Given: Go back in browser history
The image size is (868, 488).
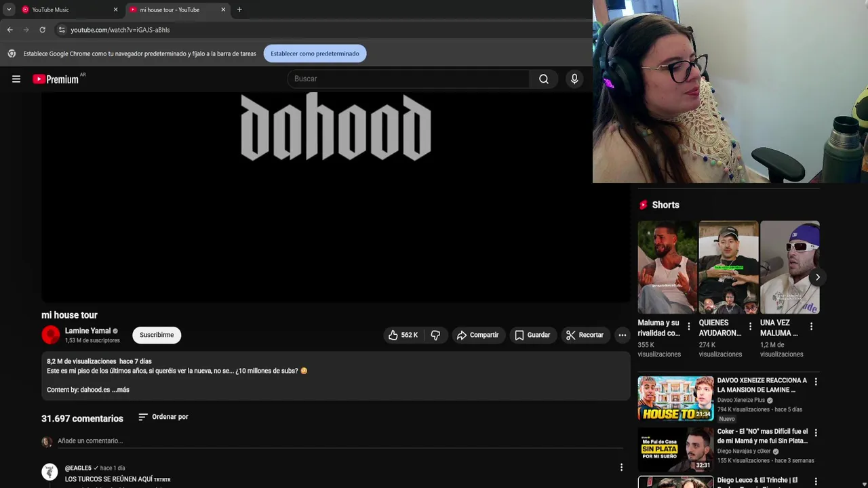Looking at the screenshot, I should [9, 30].
